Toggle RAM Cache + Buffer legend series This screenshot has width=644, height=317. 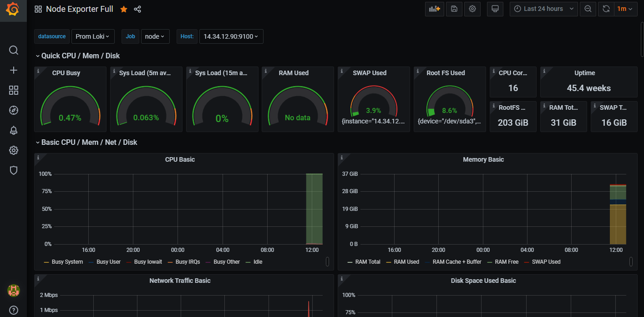pyautogui.click(x=457, y=262)
